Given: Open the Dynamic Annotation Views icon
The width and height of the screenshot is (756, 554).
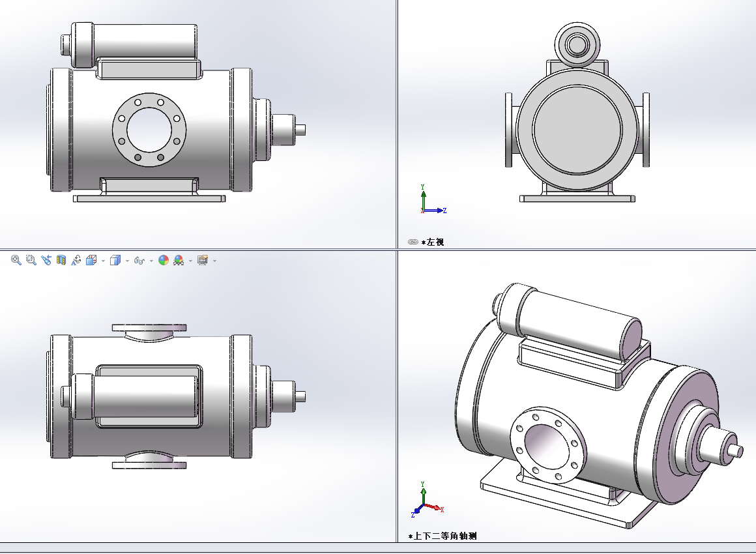Looking at the screenshot, I should (x=76, y=260).
